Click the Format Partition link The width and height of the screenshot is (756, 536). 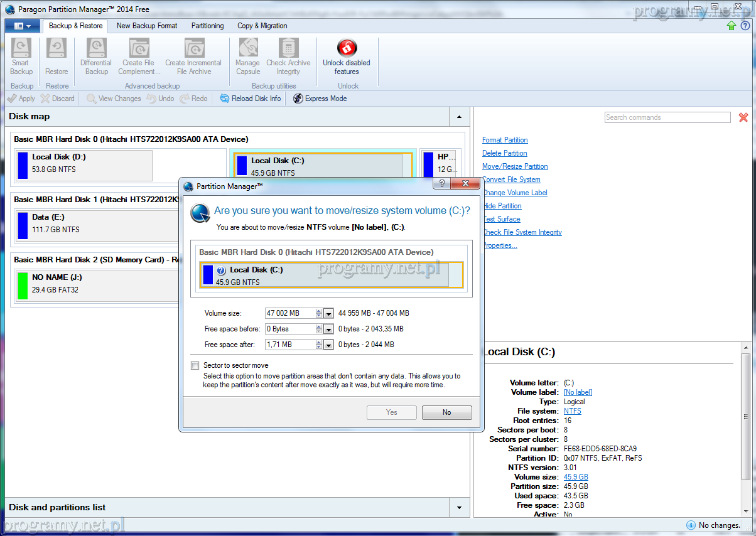click(x=505, y=140)
